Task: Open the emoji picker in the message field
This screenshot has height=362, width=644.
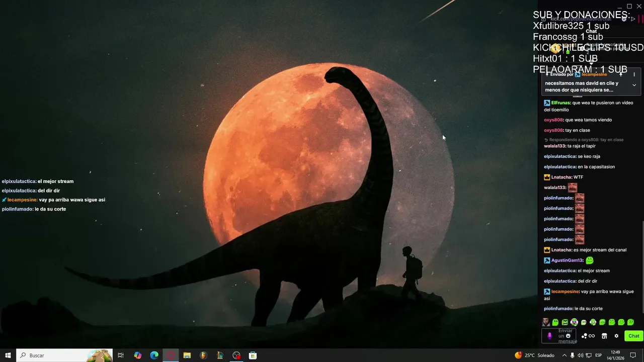Action: (x=569, y=336)
